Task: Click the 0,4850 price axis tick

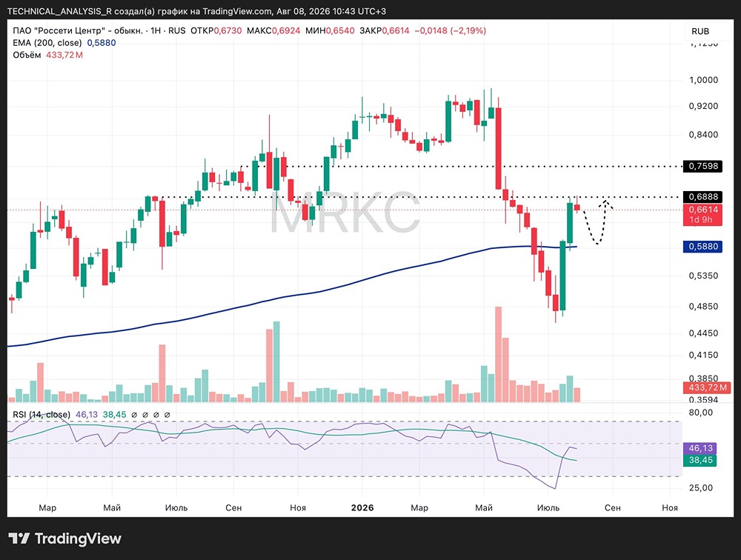Action: [703, 306]
